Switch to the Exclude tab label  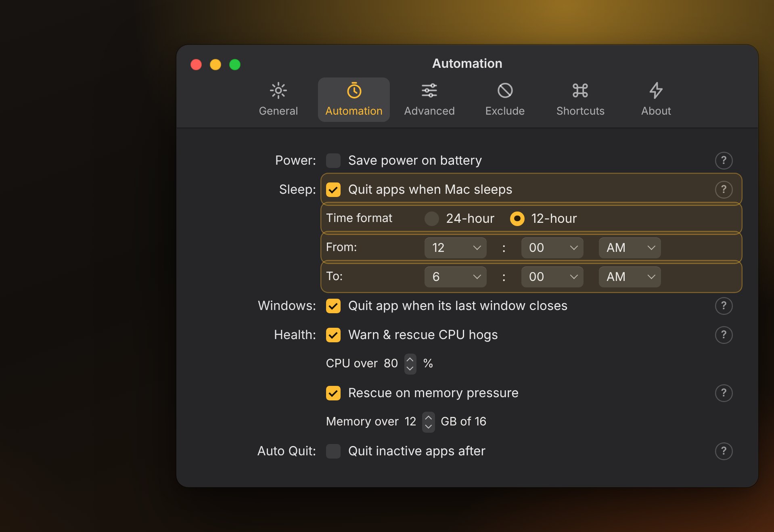click(505, 111)
